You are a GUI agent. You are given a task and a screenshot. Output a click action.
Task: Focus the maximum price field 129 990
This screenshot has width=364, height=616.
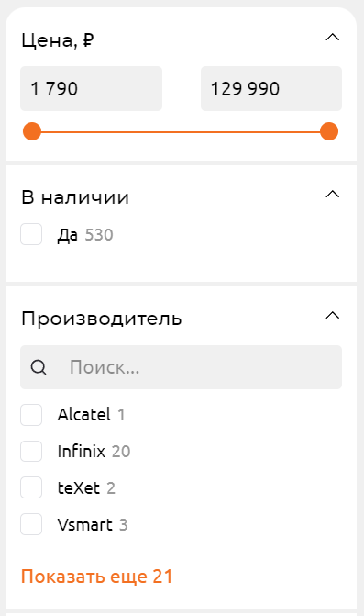tap(271, 89)
